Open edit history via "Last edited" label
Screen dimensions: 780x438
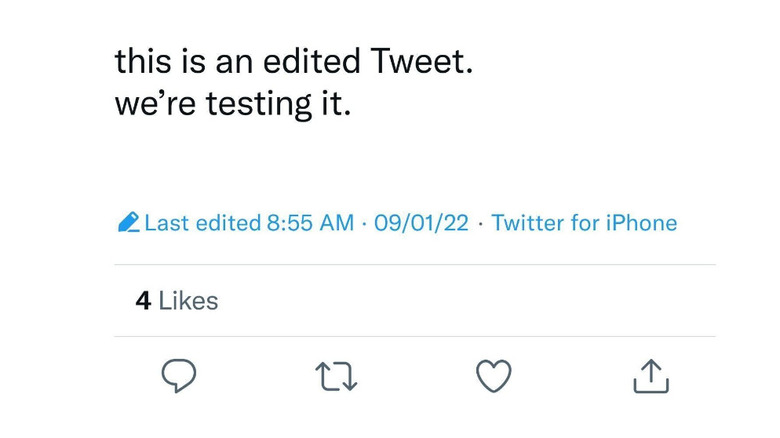[202, 223]
